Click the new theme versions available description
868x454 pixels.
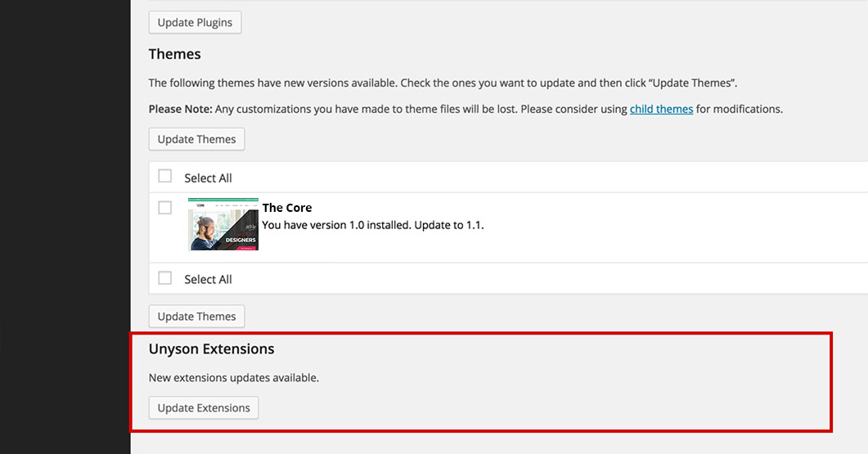pyautogui.click(x=443, y=83)
